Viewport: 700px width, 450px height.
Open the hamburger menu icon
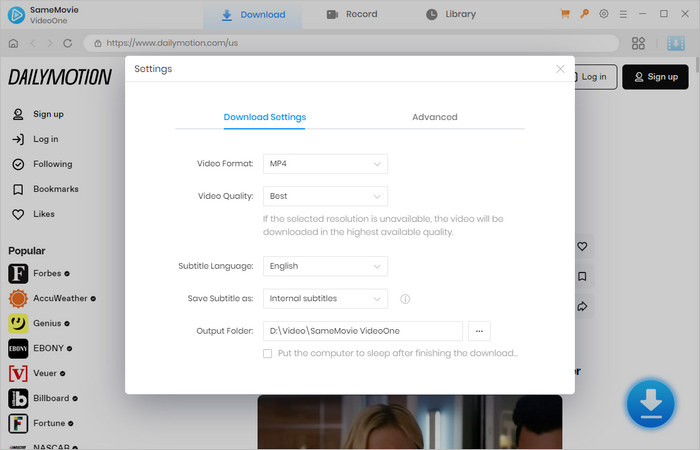click(623, 14)
